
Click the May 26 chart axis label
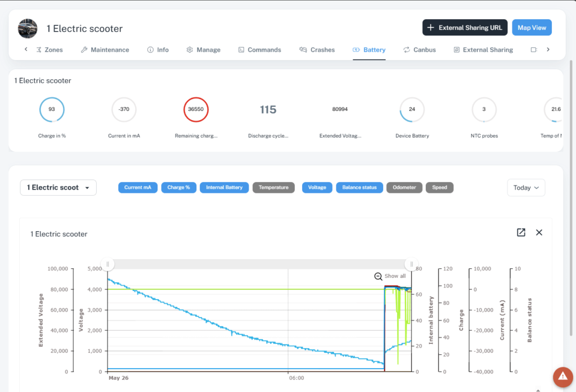pos(119,378)
